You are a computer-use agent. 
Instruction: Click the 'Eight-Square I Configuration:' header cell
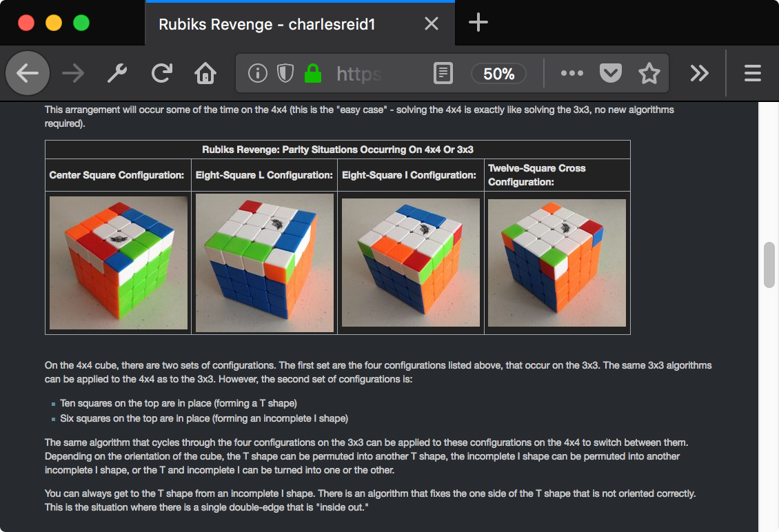click(411, 175)
